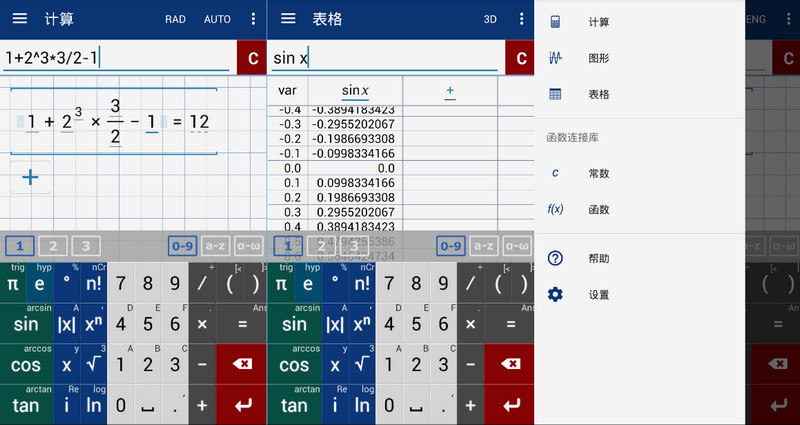800x425 pixels.
Task: Click the plus icon to add new expression
Action: (30, 177)
